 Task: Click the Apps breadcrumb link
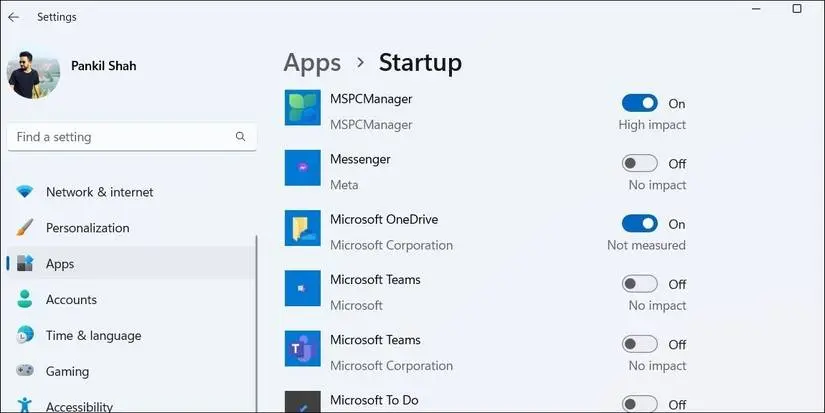click(312, 63)
